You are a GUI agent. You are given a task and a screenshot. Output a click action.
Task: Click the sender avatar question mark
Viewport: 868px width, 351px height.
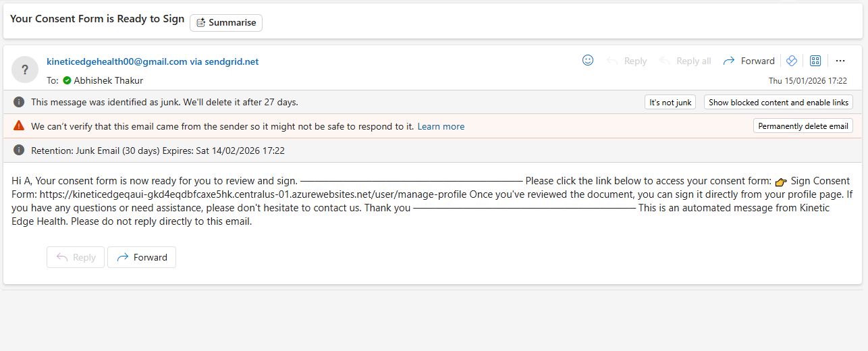pyautogui.click(x=25, y=70)
